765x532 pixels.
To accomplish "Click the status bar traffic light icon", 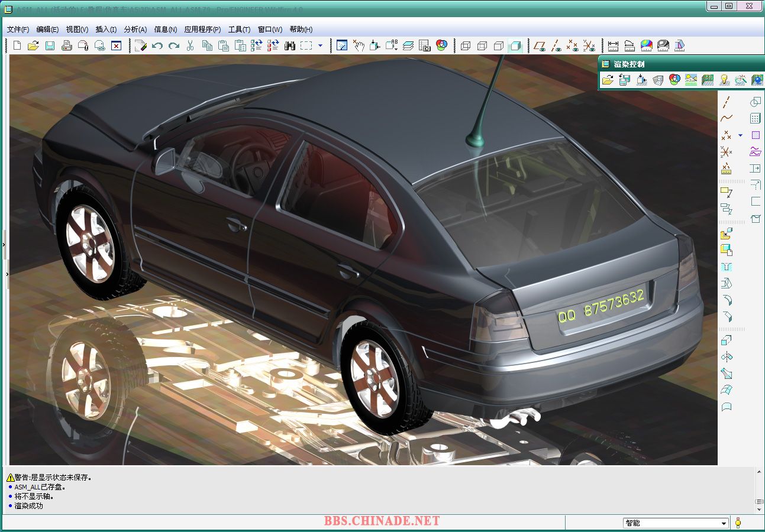I will click(738, 523).
